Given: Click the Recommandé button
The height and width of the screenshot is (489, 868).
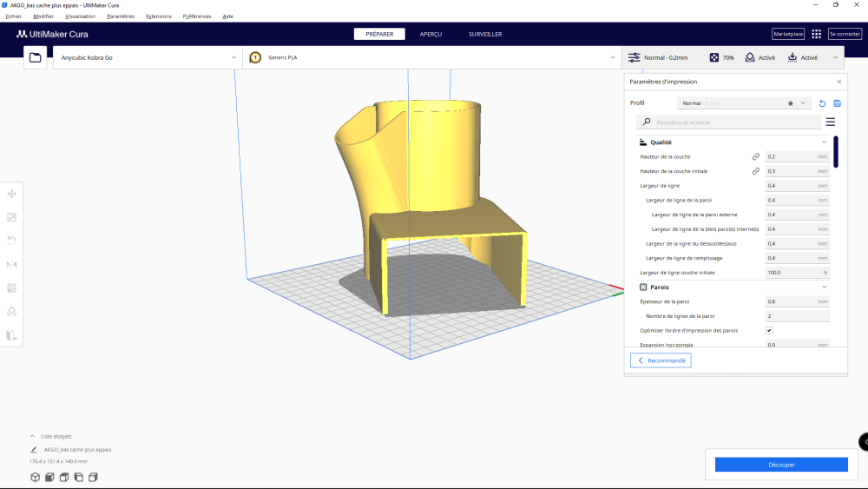Looking at the screenshot, I should click(x=661, y=360).
